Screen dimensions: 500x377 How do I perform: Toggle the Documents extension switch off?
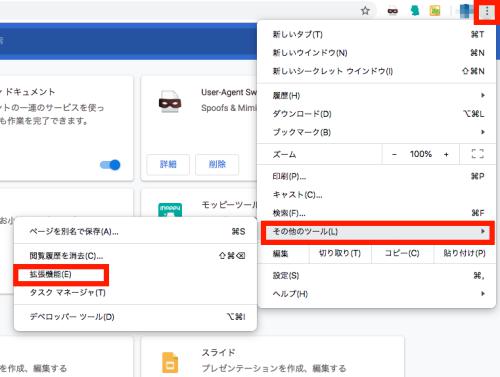(110, 165)
